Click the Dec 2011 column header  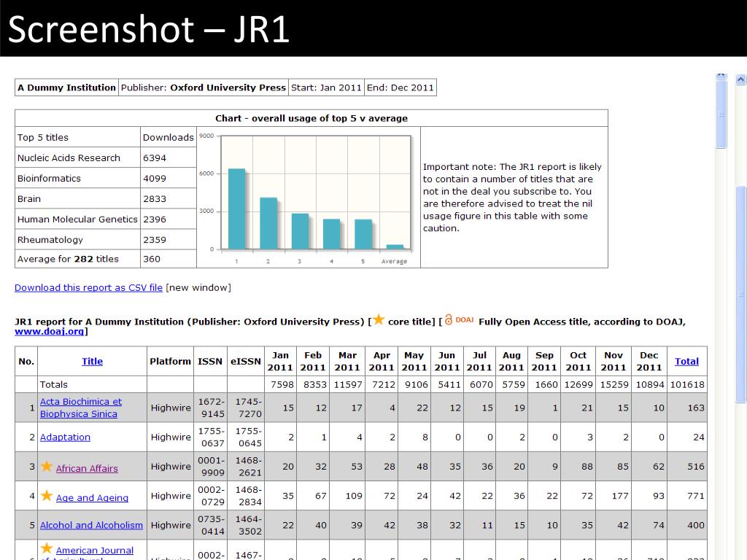[649, 362]
